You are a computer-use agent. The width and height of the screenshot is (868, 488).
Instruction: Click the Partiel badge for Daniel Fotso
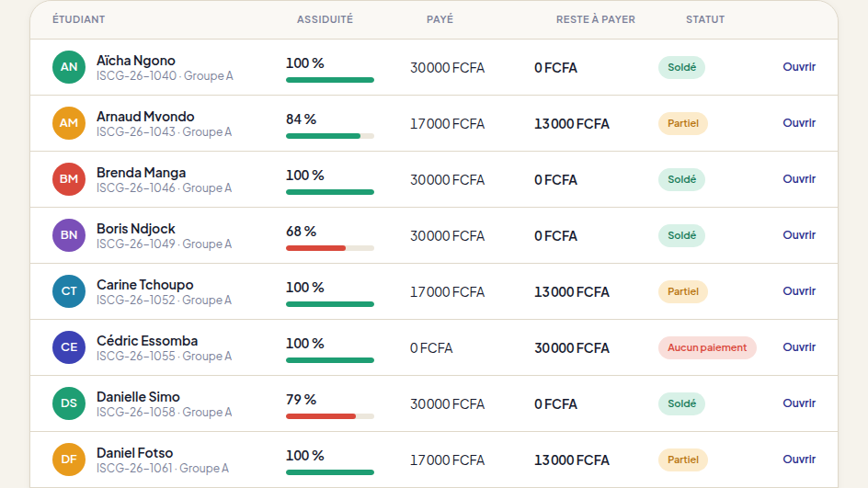(682, 460)
